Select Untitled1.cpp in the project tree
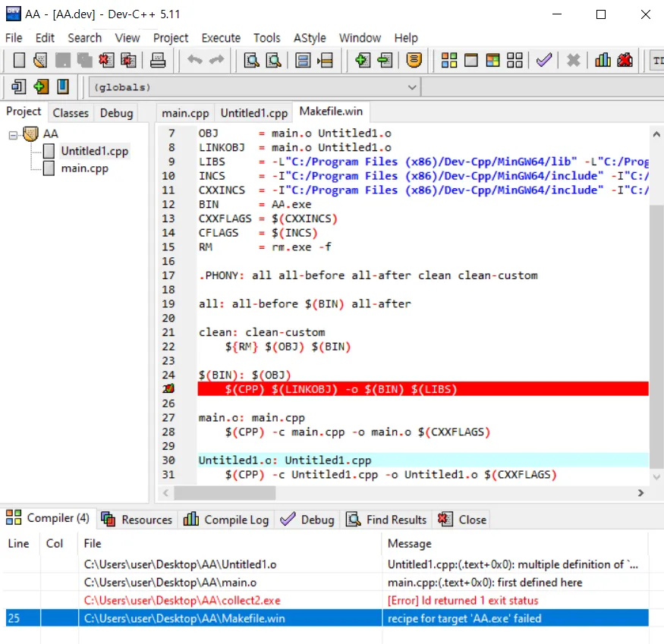The image size is (664, 644). pyautogui.click(x=94, y=151)
